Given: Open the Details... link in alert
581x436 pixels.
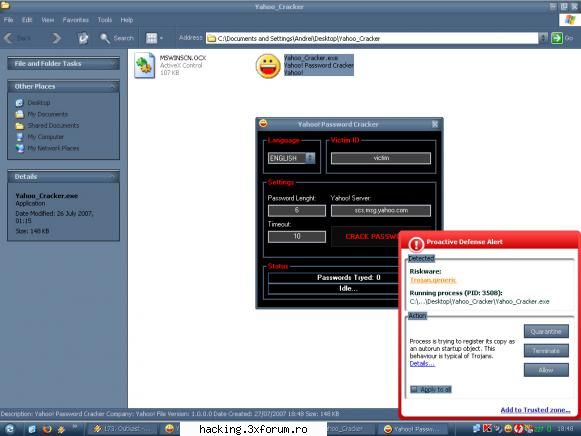Looking at the screenshot, I should point(422,364).
